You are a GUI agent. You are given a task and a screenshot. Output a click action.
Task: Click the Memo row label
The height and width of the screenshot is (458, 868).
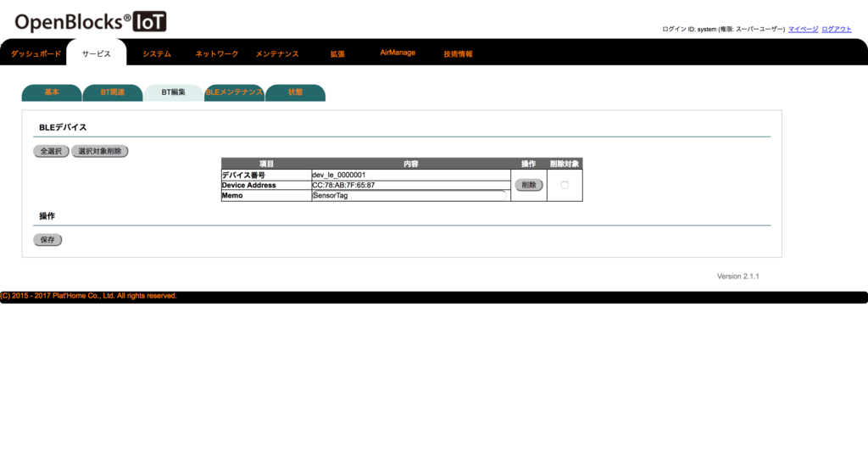pos(232,195)
